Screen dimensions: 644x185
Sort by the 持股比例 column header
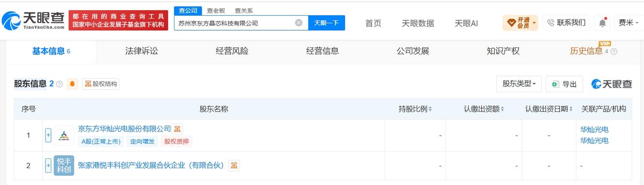(415, 109)
